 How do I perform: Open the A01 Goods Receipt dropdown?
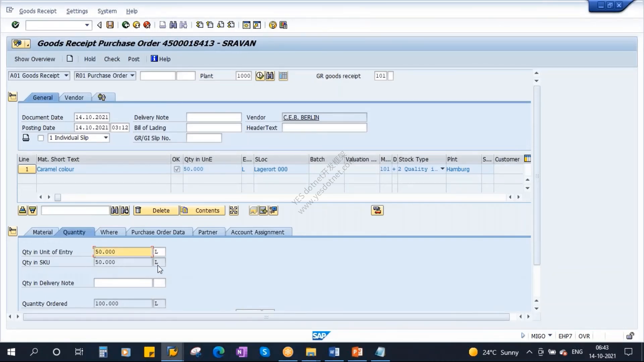point(39,76)
